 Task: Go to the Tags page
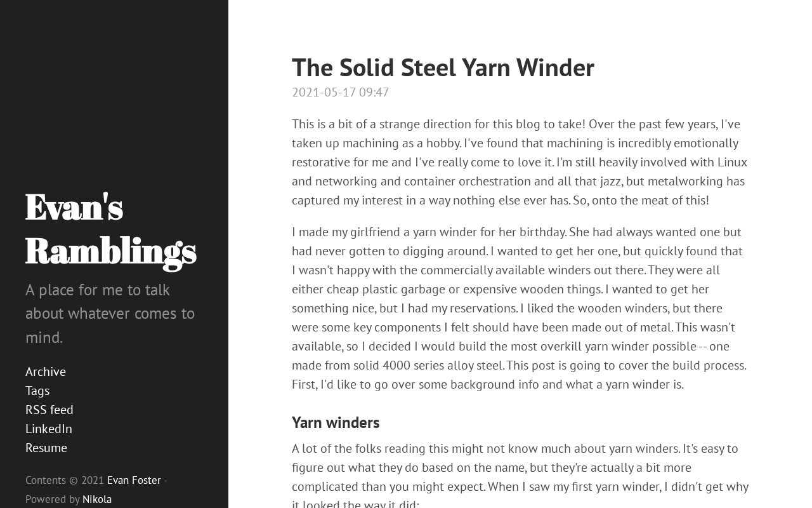pyautogui.click(x=37, y=391)
